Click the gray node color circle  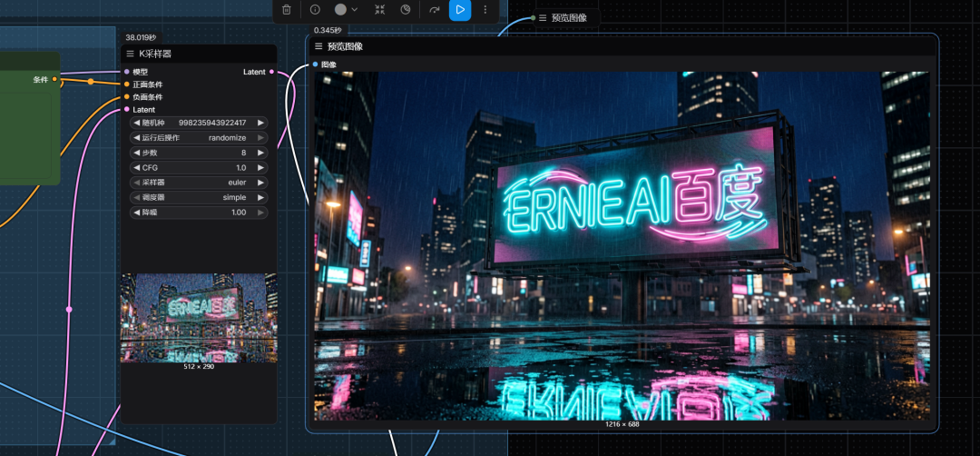[x=340, y=9]
